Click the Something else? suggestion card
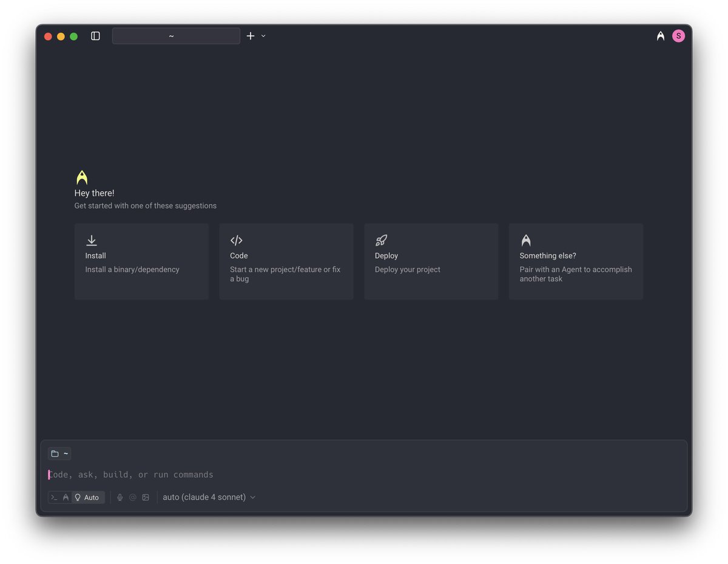The image size is (728, 564). 575,261
